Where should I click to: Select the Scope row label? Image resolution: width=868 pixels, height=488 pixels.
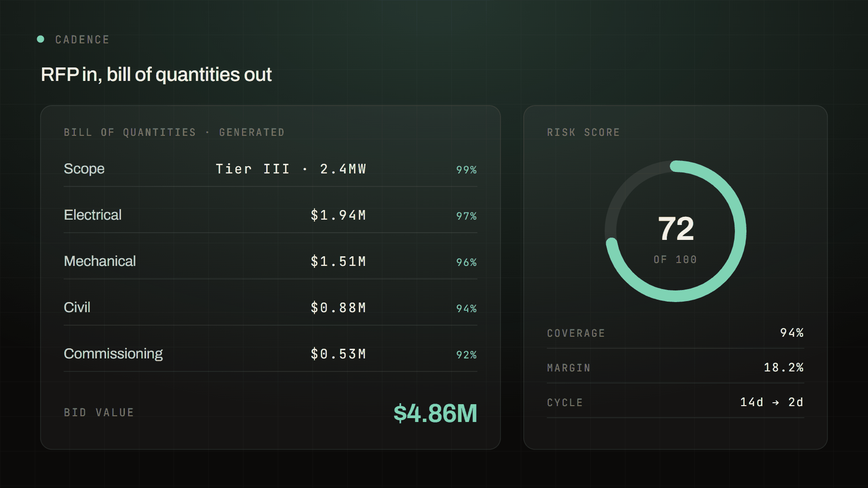[x=84, y=169]
